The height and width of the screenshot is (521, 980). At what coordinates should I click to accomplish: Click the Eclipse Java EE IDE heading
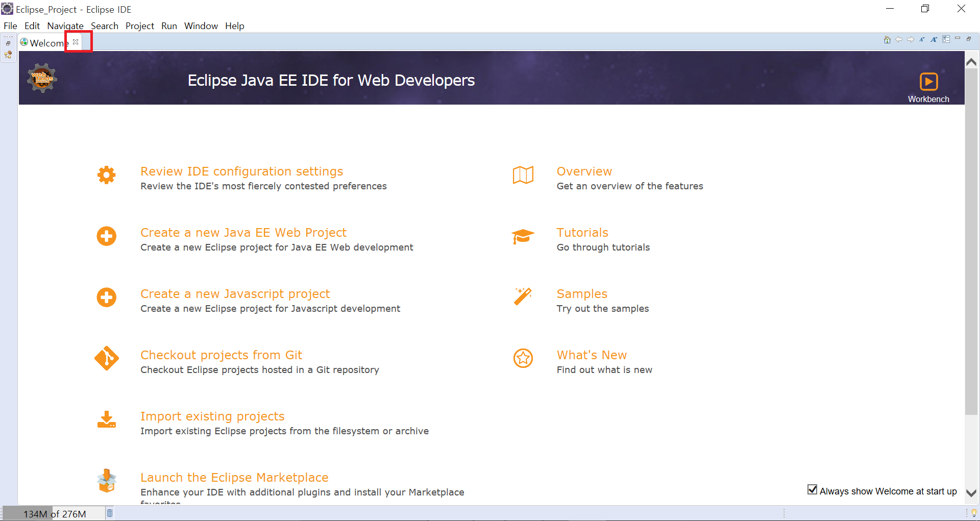point(331,80)
